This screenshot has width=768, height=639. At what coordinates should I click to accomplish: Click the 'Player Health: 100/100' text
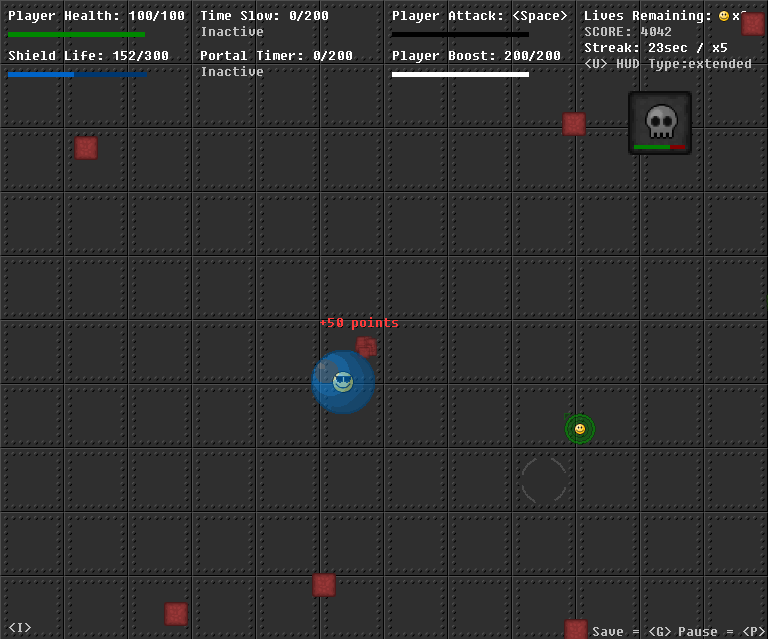(x=96, y=16)
